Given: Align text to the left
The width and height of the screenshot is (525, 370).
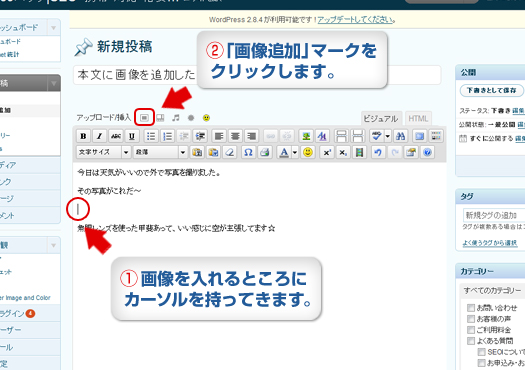Looking at the screenshot, I should pyautogui.click(x=219, y=136).
